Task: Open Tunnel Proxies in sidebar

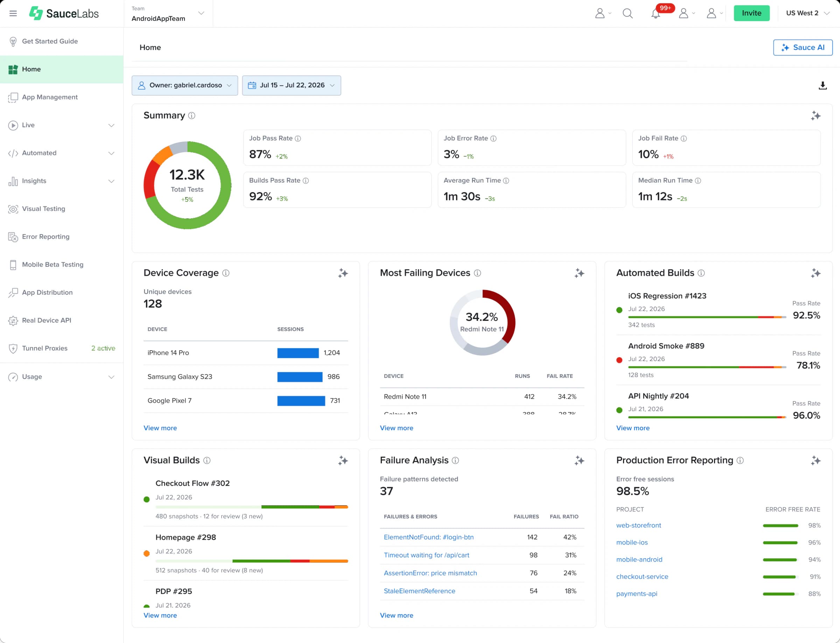Action: [x=62, y=348]
